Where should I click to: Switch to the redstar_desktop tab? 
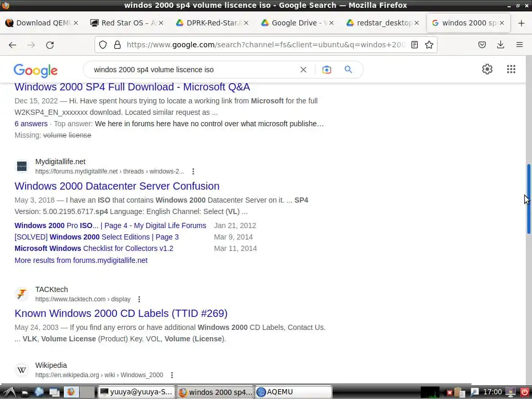(x=382, y=23)
